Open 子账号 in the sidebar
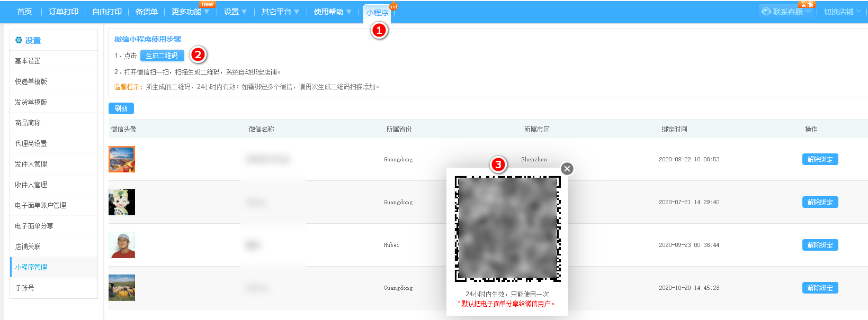This screenshot has width=868, height=320. pyautogui.click(x=53, y=288)
